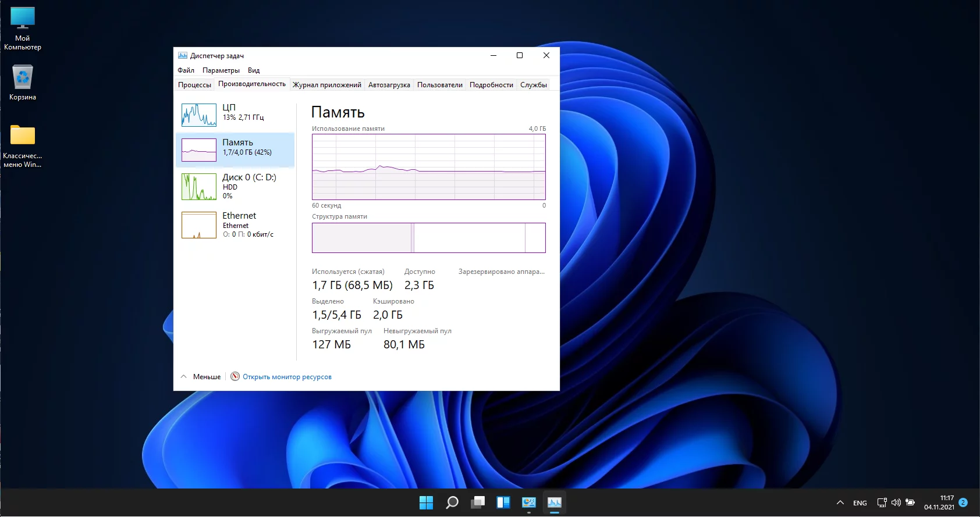Open the Параметры menu
This screenshot has height=517, width=980.
coord(221,70)
